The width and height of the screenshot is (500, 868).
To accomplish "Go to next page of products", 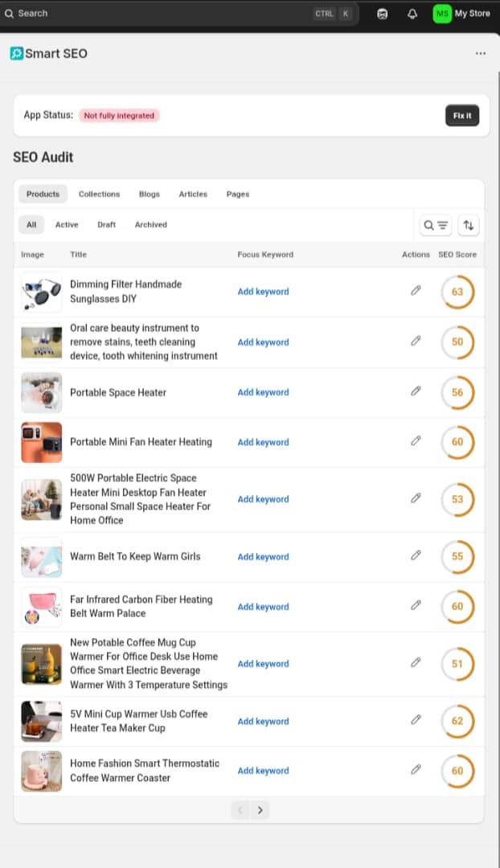I will [260, 810].
